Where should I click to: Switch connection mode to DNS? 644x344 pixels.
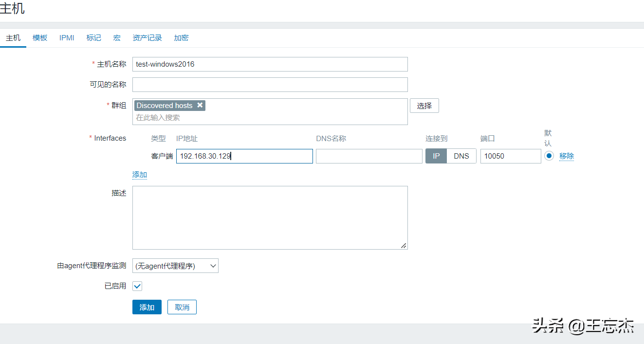coord(461,156)
